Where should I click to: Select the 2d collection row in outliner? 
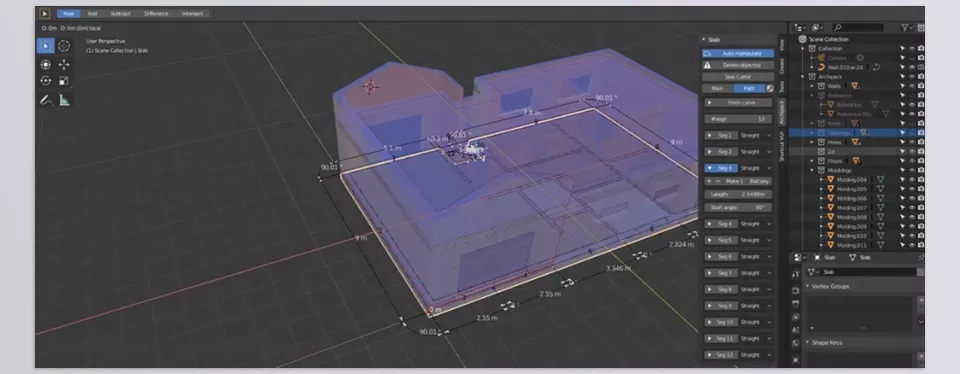pos(856,151)
